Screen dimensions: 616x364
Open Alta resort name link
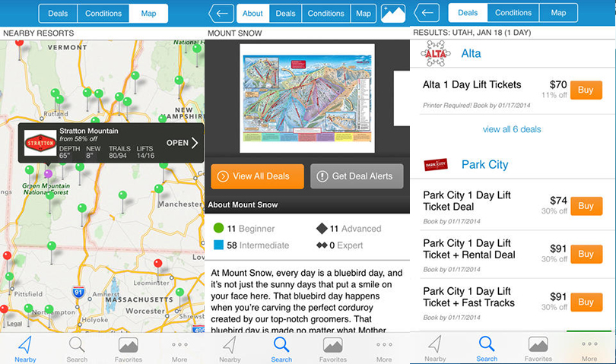pos(471,53)
